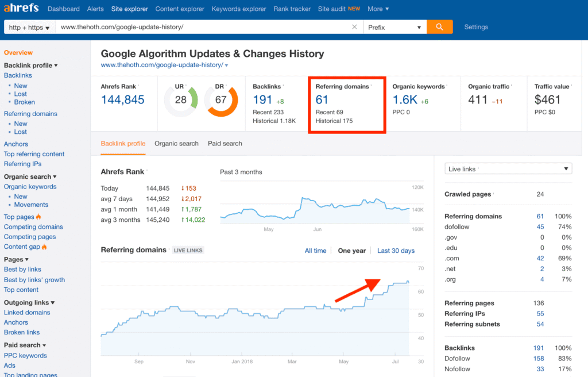The width and height of the screenshot is (588, 377).
Task: Click the UR score gauge
Action: click(x=181, y=99)
